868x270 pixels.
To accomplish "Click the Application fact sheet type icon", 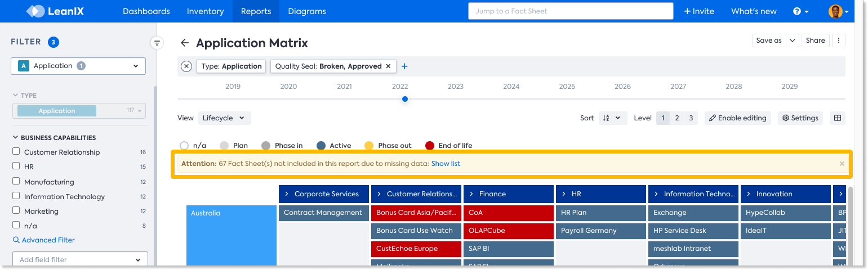I will [x=24, y=66].
